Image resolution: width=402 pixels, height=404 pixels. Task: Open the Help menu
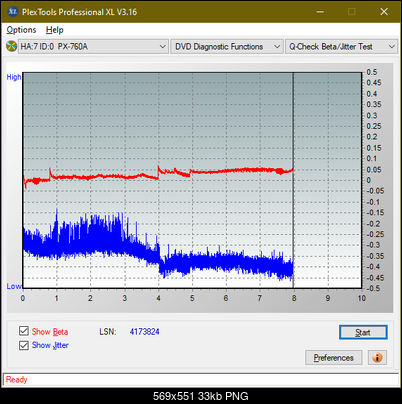tap(55, 30)
